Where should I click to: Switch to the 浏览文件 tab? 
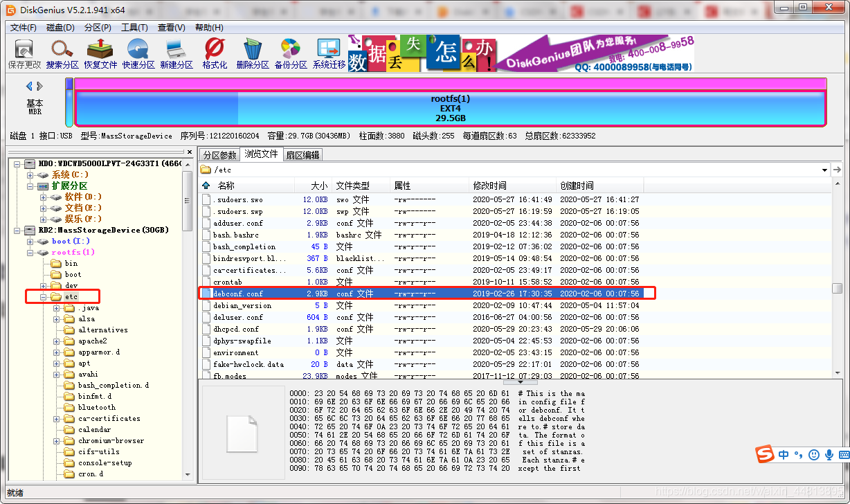[261, 154]
